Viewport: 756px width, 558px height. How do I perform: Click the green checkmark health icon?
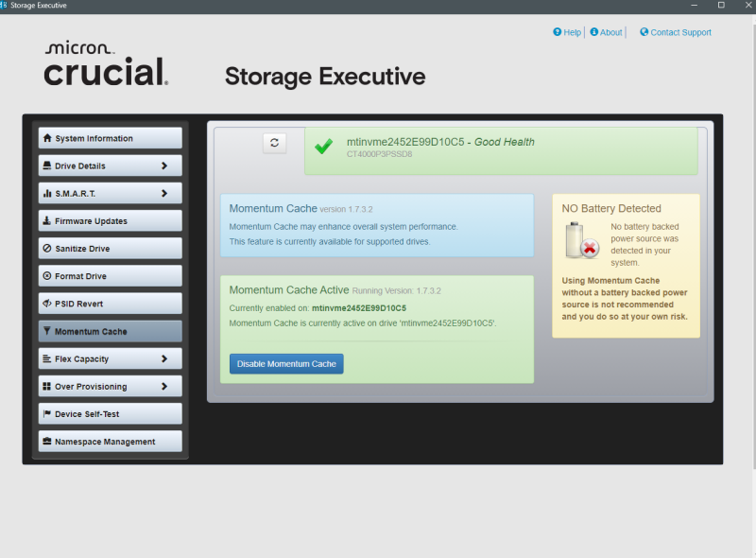tap(323, 146)
